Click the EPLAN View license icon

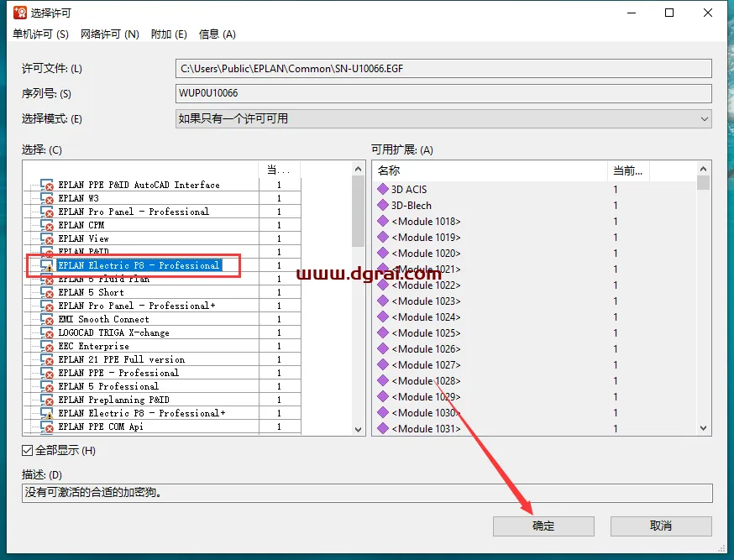point(47,238)
